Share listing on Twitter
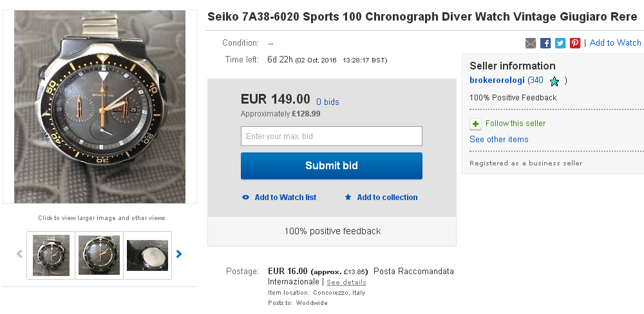Screen dimensions: 644x314 pyautogui.click(x=560, y=43)
